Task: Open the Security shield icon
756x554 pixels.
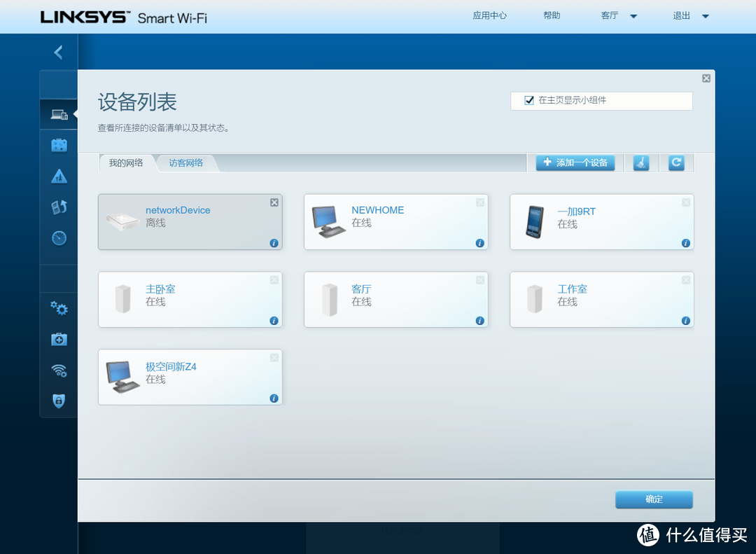Action: 59,401
